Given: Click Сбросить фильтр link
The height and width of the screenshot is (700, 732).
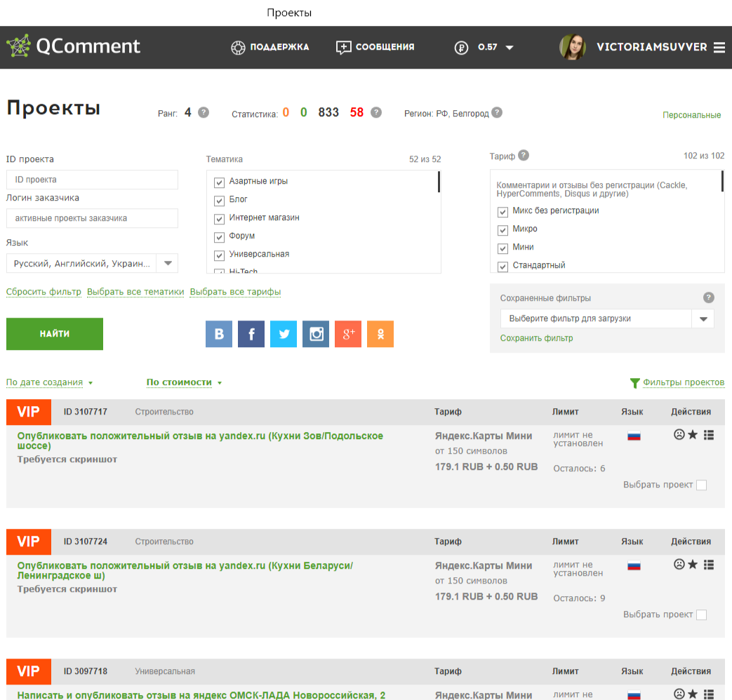Looking at the screenshot, I should tap(44, 292).
